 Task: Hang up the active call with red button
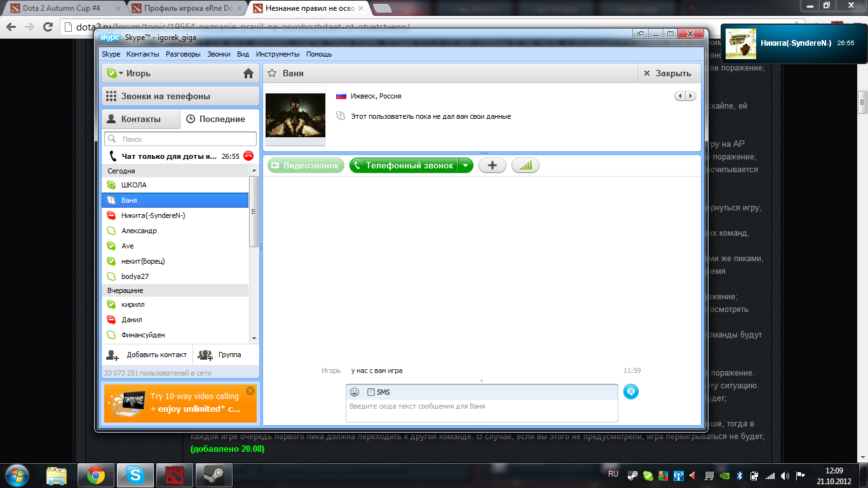tap(248, 156)
